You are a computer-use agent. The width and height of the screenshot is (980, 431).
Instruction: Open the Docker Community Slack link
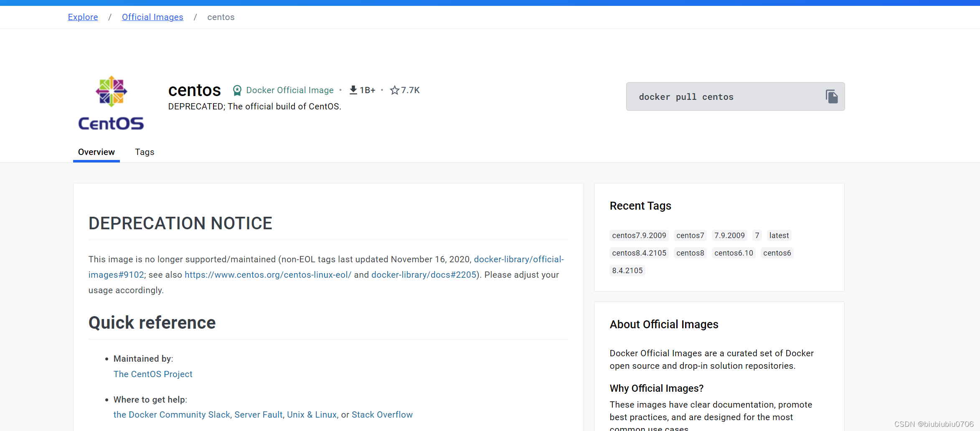(x=171, y=414)
